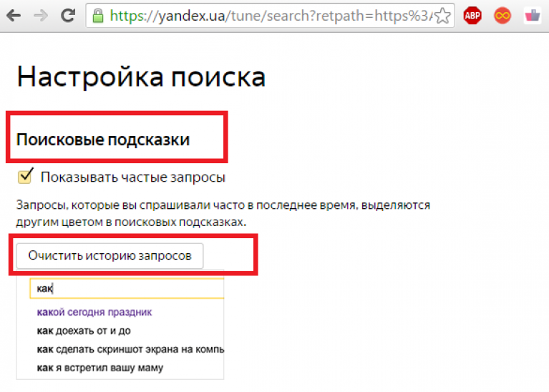Click the description text starting with Запросы, которые
Screen dimensions: 549x392
pos(223,213)
